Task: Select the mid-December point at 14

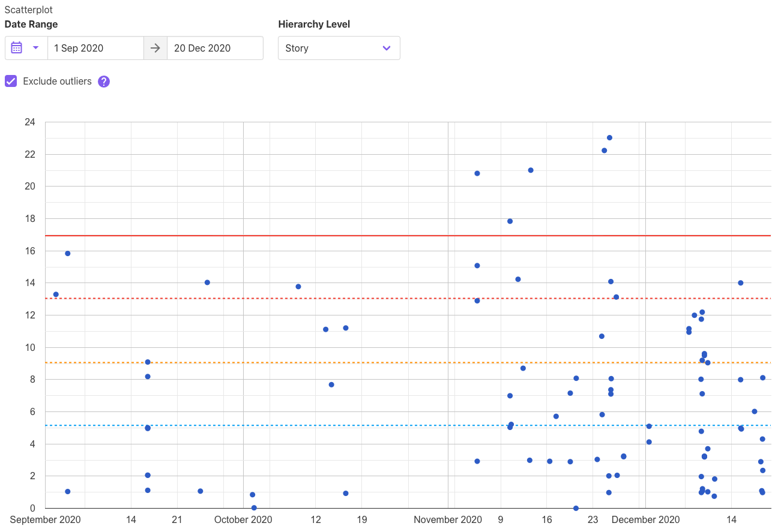Action: tap(740, 283)
